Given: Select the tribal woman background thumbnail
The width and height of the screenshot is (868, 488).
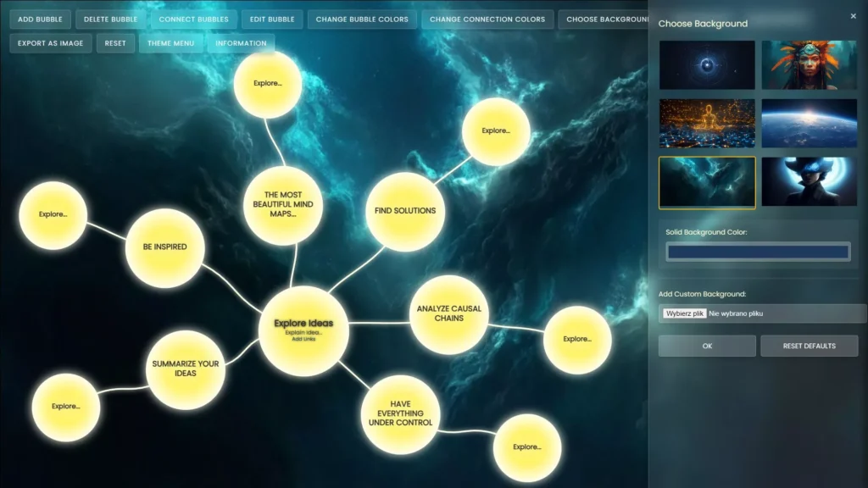Looking at the screenshot, I should (x=809, y=65).
